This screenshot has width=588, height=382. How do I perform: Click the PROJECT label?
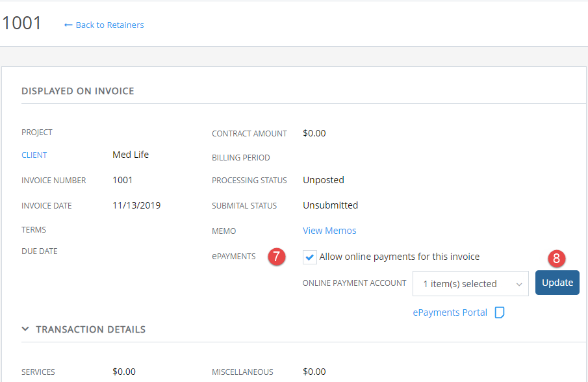37,133
